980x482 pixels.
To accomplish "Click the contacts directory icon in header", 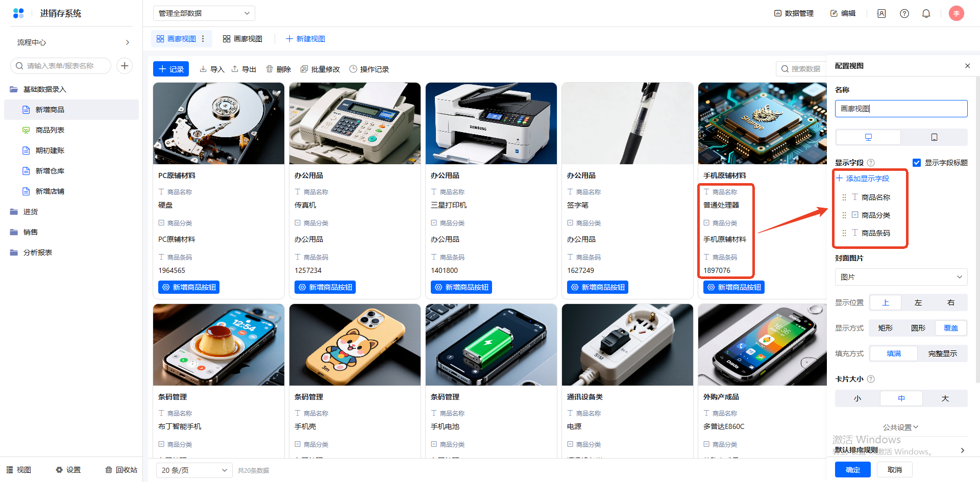I will [881, 14].
